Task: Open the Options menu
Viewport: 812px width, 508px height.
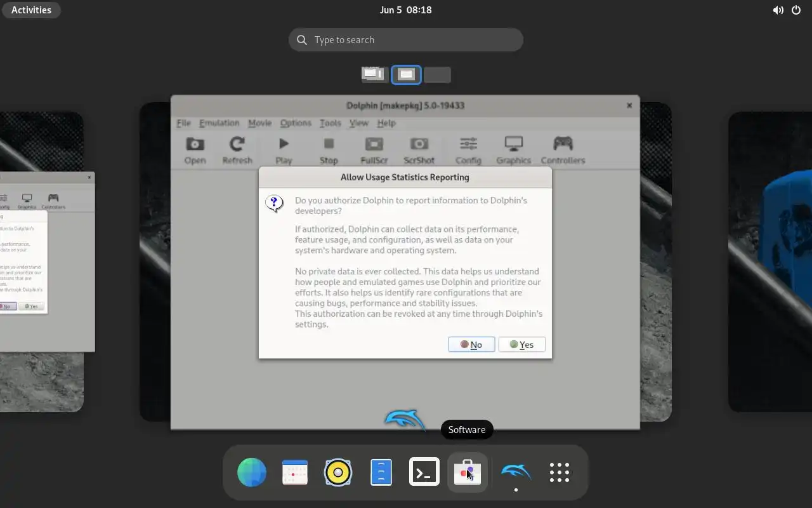Action: (x=296, y=123)
